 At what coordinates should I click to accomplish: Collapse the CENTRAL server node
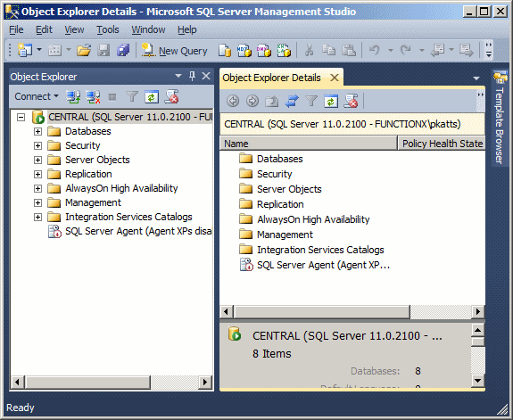coord(21,117)
